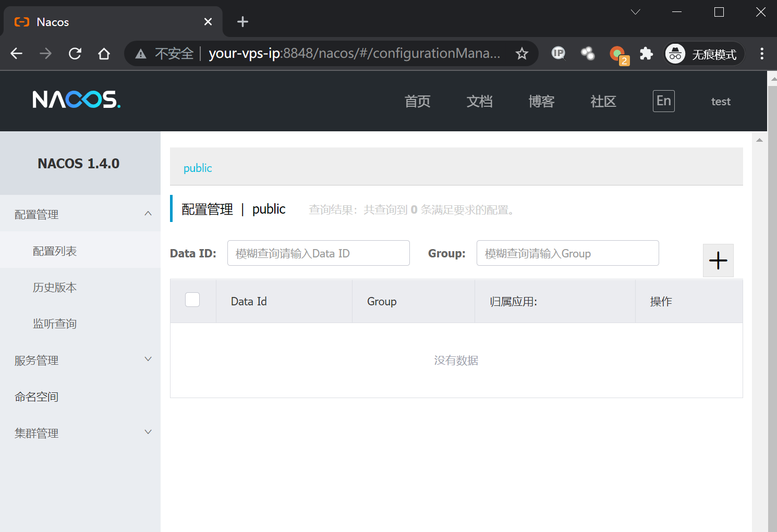The height and width of the screenshot is (532, 777).
Task: Open the browser extensions puzzle icon
Action: coord(646,54)
